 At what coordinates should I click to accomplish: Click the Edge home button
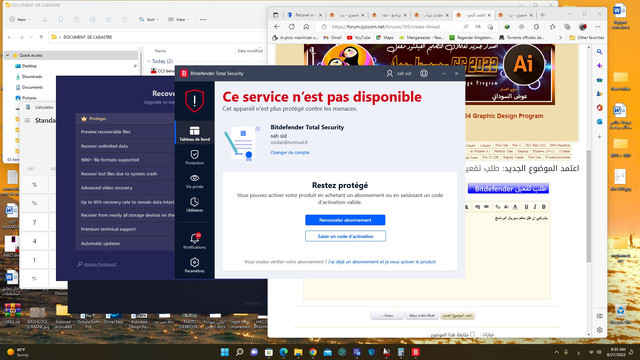pyautogui.click(x=306, y=27)
